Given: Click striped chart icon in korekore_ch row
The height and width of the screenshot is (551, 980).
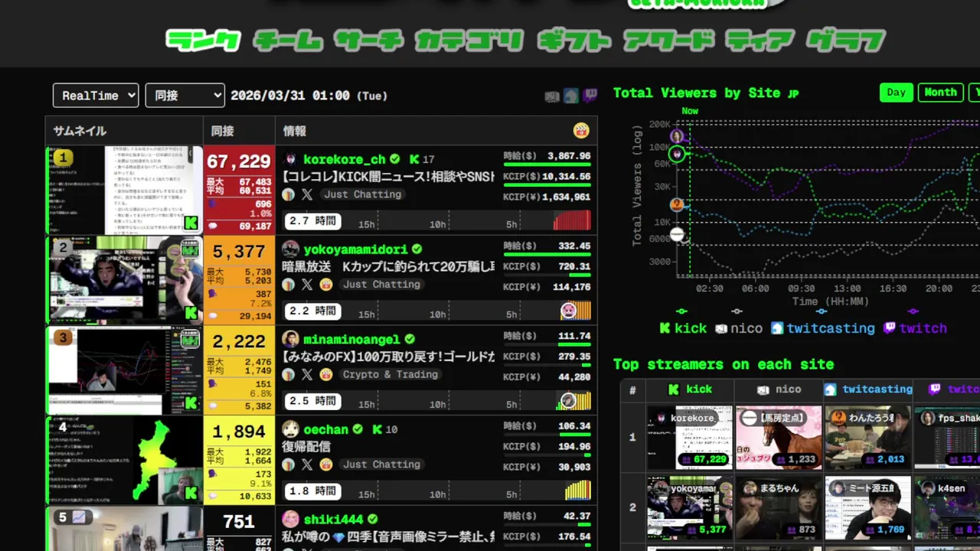Looking at the screenshot, I should [289, 194].
